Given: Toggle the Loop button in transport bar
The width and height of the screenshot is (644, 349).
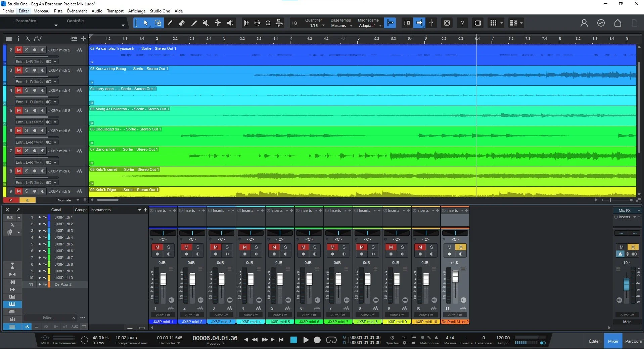Looking at the screenshot, I should click(331, 340).
